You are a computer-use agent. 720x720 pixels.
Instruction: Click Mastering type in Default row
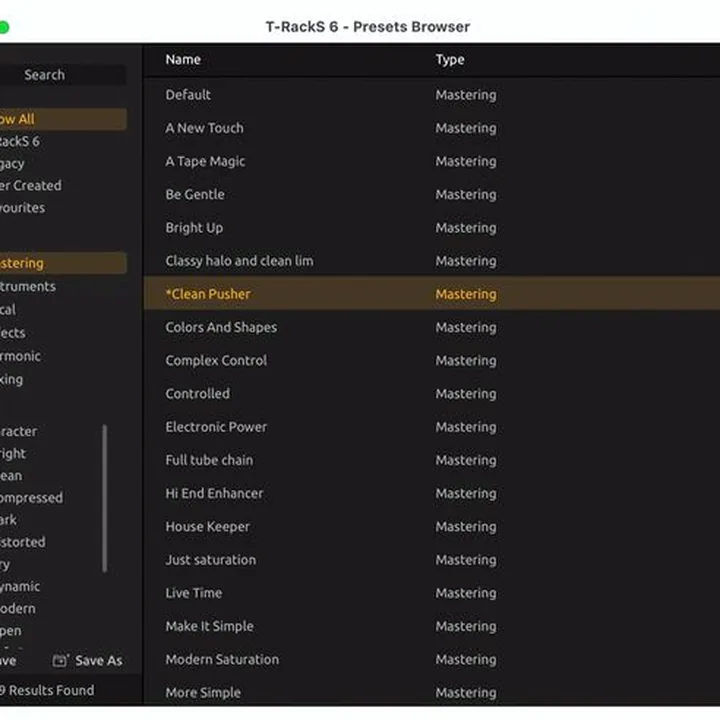point(466,95)
